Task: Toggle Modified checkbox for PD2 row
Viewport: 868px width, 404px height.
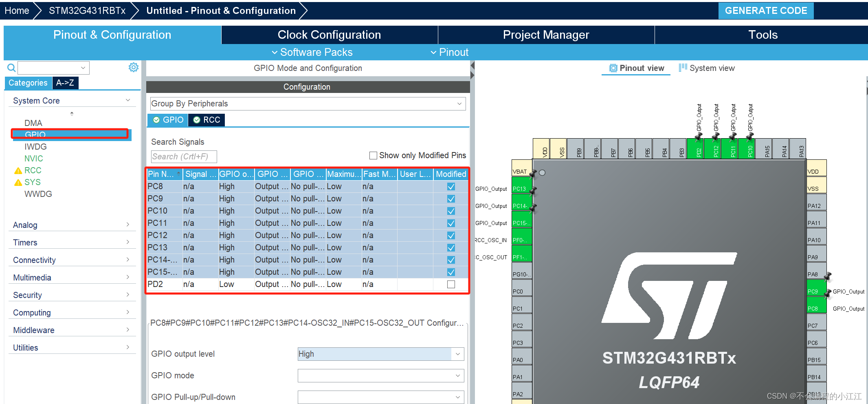Action: tap(451, 285)
